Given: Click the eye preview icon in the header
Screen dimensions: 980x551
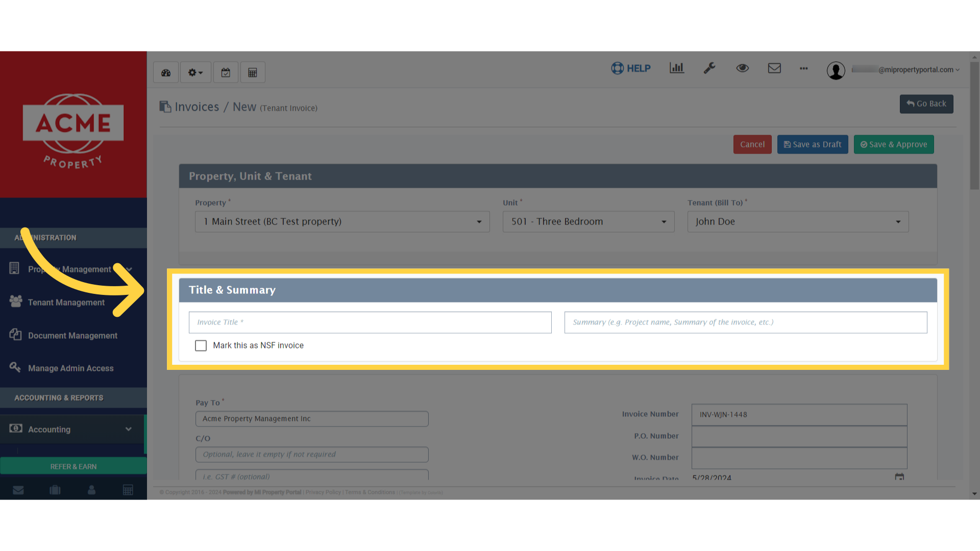Looking at the screenshot, I should click(x=743, y=68).
